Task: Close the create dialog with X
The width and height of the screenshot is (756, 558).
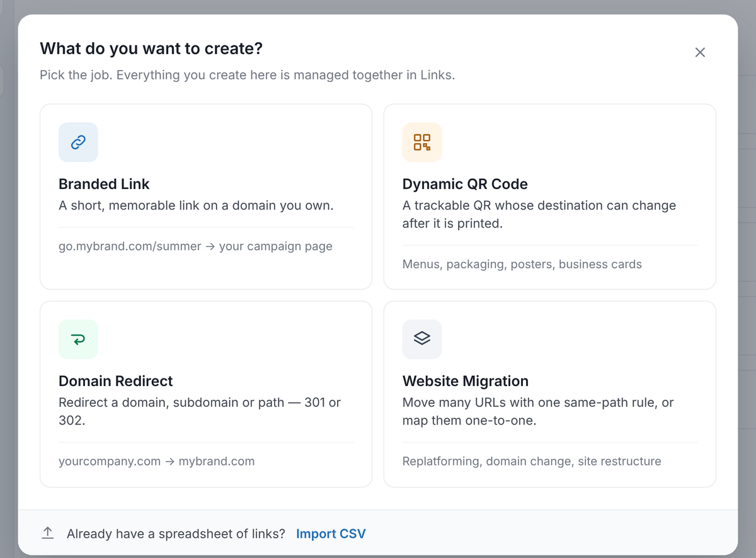Action: [700, 52]
